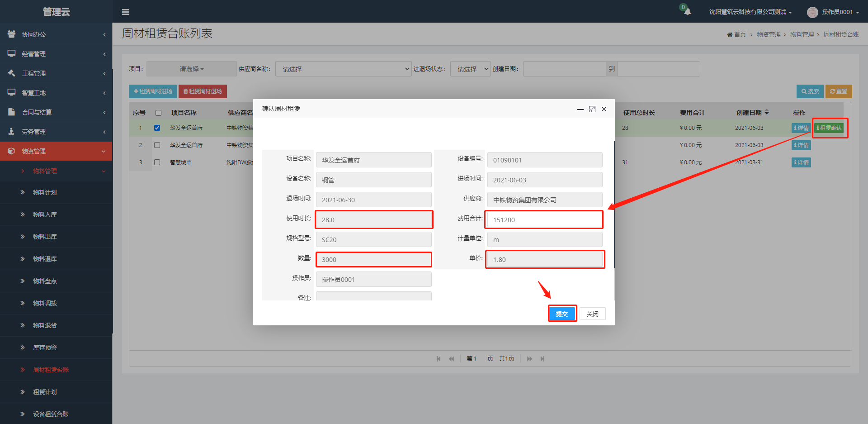Viewport: 868px width, 424px height.
Task: Click the 劳务管理 person icon
Action: 12,131
